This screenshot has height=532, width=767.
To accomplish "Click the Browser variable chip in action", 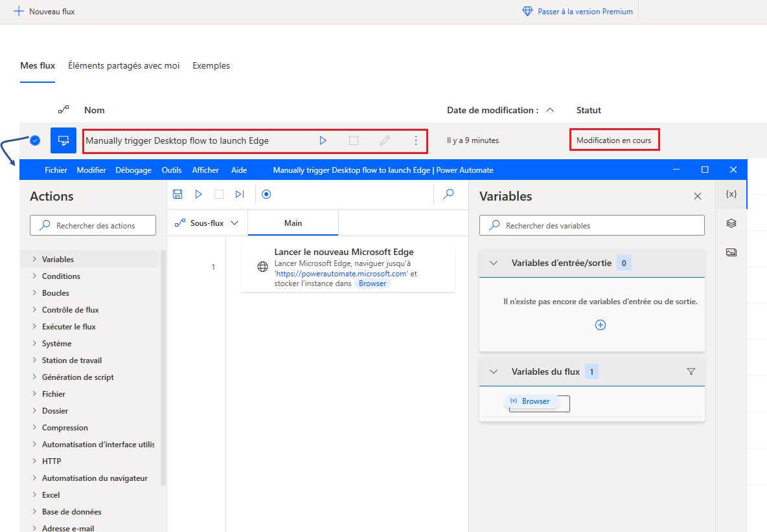I will tap(372, 283).
